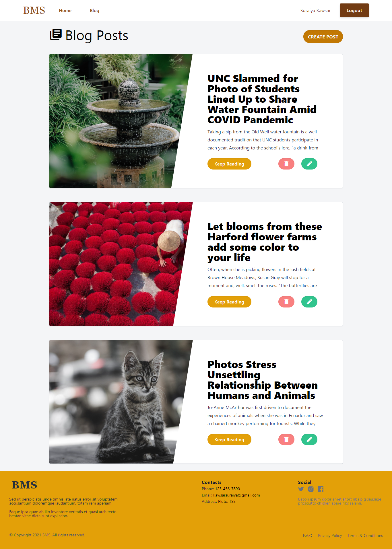Open the Terms & Conditions link
392x549 pixels.
[x=365, y=536]
